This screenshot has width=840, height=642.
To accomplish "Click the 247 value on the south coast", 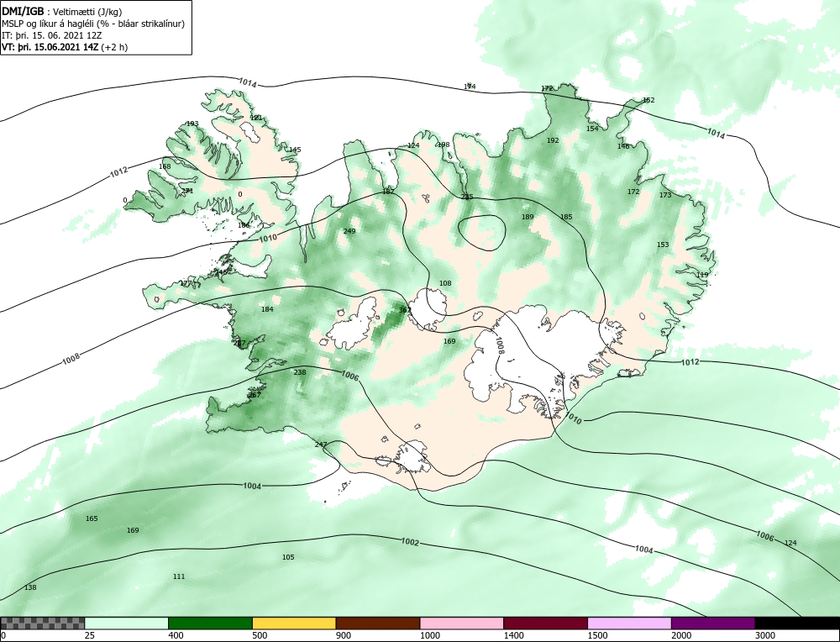I will click(320, 445).
